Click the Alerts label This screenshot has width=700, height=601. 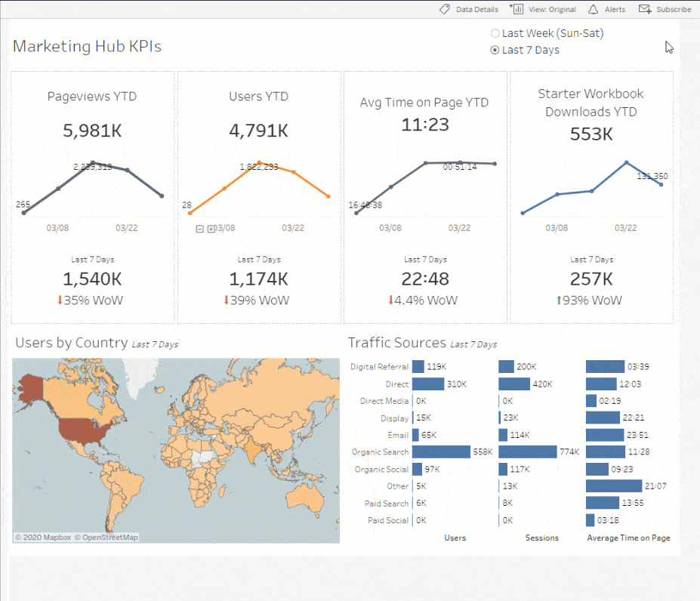click(x=615, y=9)
